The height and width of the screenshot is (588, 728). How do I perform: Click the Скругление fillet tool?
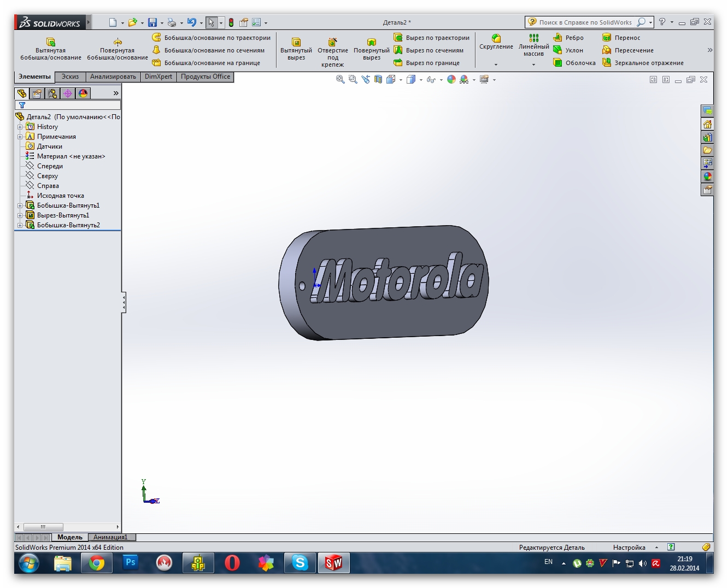(496, 42)
